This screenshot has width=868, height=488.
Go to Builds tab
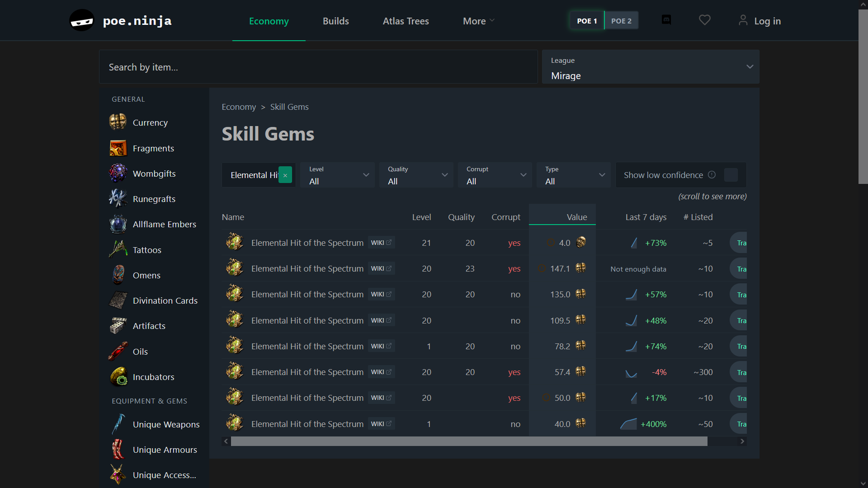335,21
